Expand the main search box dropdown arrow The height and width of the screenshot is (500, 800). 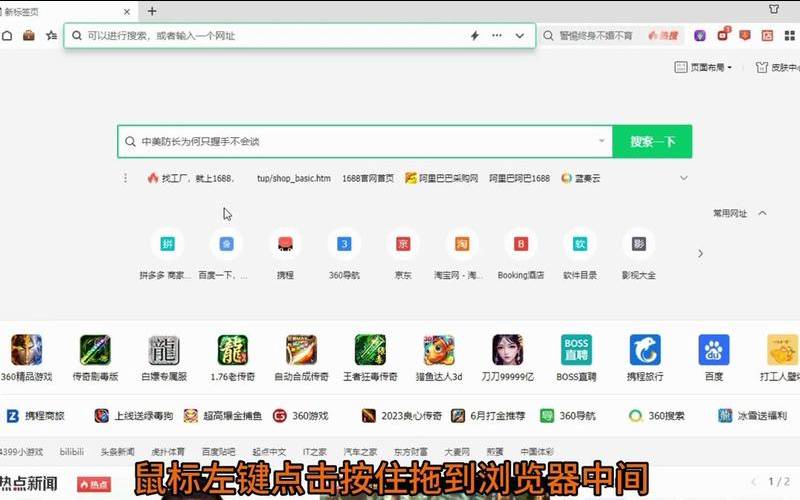[x=602, y=141]
